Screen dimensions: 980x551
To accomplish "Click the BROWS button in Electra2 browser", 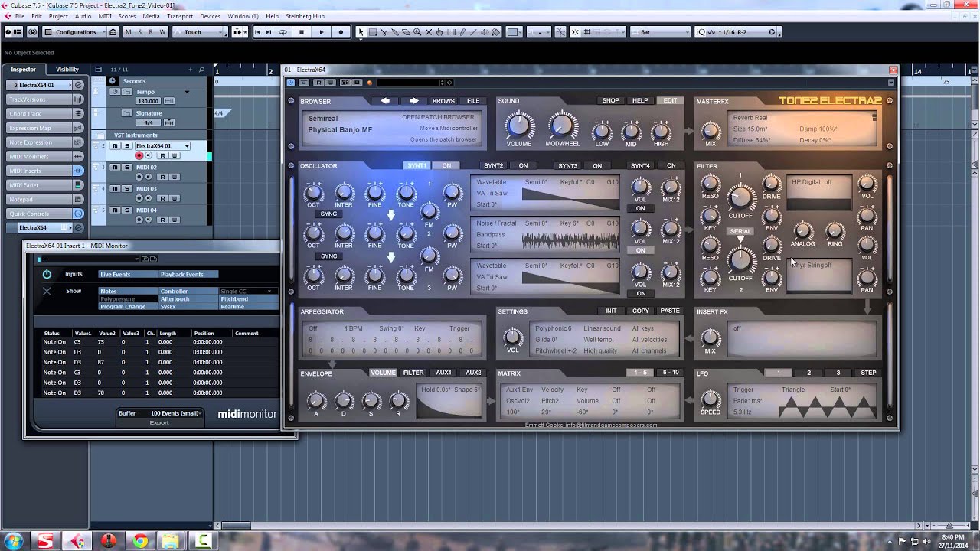I will coord(443,101).
